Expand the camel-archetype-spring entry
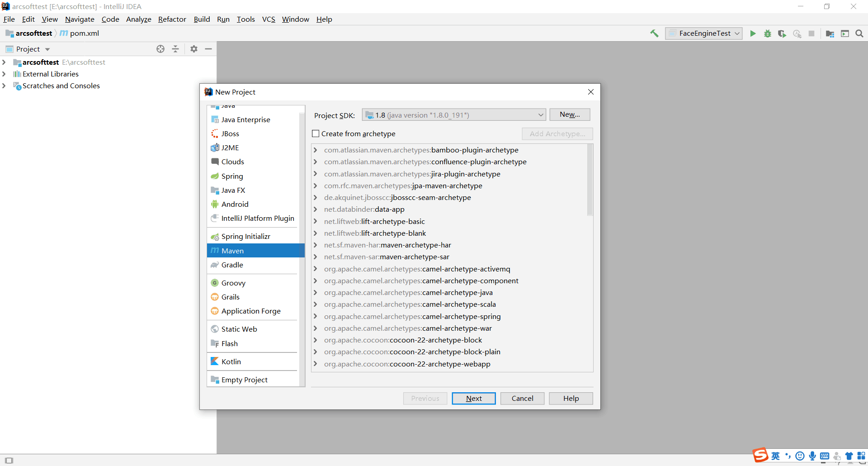This screenshot has height=466, width=868. 315,316
